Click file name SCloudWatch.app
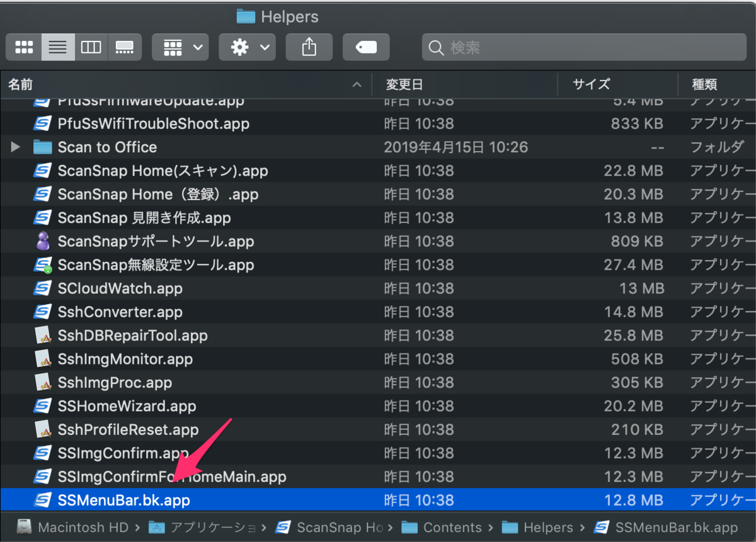This screenshot has width=756, height=542. click(120, 288)
